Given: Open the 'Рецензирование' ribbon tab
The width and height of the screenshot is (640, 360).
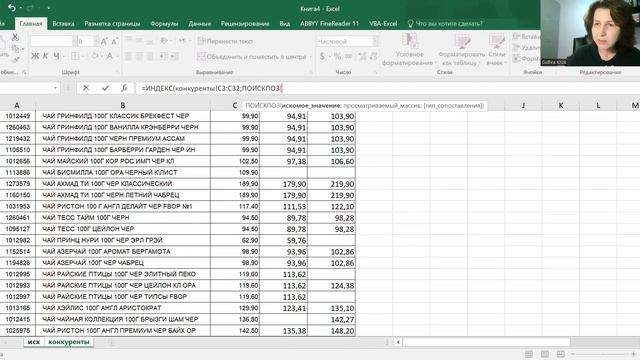Looking at the screenshot, I should click(245, 24).
